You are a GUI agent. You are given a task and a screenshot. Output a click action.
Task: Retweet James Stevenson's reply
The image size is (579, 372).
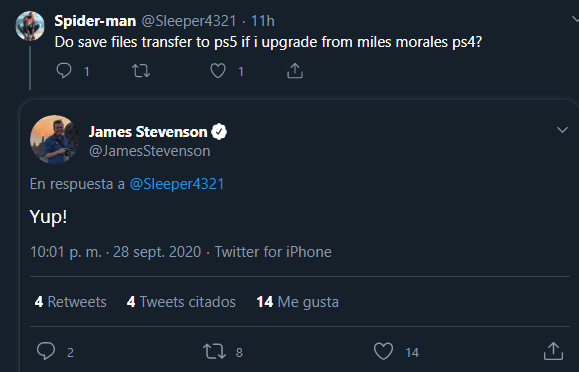(215, 351)
